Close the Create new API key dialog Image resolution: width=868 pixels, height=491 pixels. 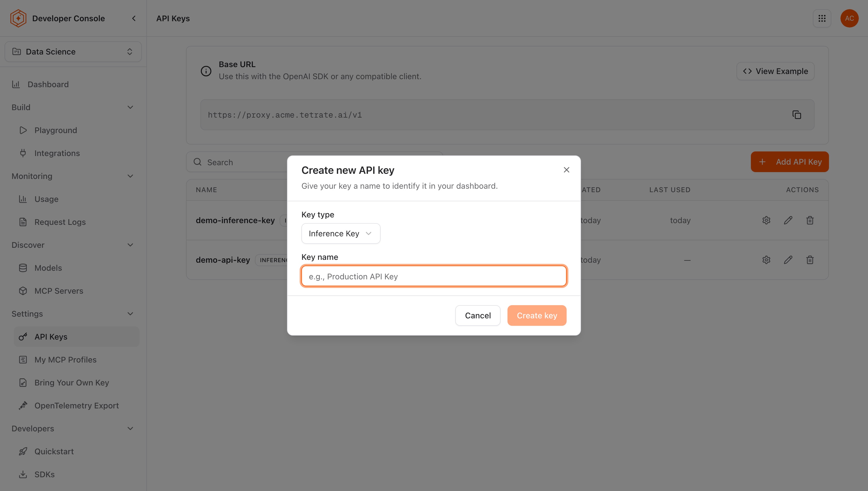(566, 169)
